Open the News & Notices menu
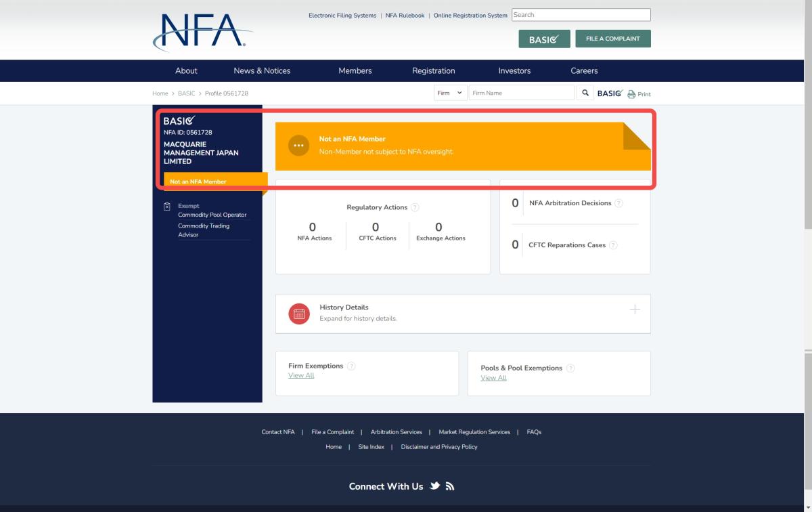This screenshot has width=812, height=512. [x=262, y=70]
